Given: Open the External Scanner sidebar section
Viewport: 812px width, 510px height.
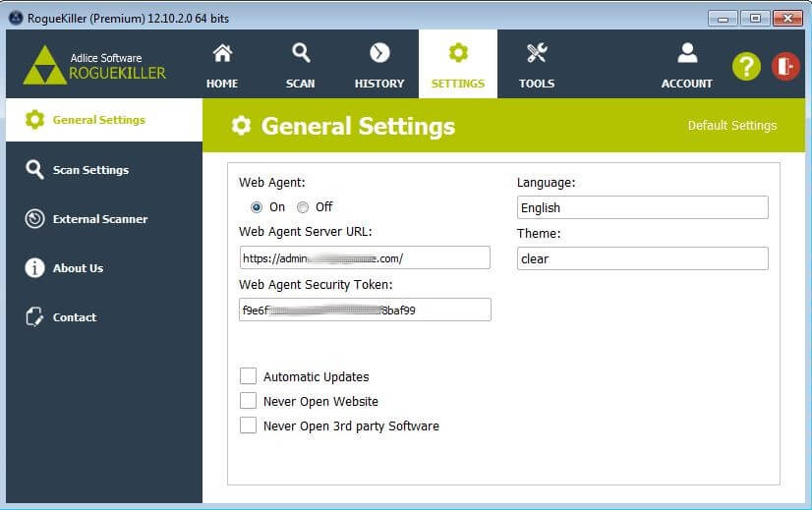Looking at the screenshot, I should tap(99, 219).
